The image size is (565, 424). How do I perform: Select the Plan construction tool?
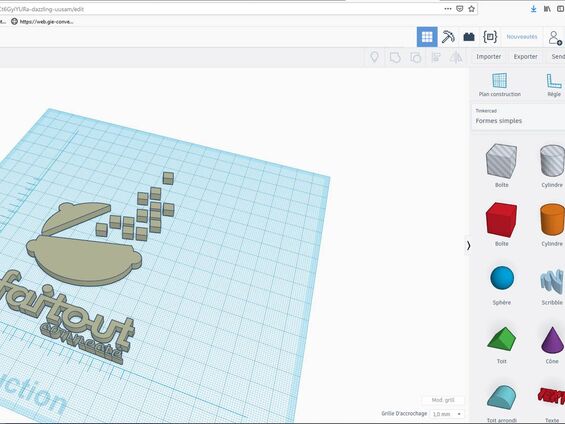[x=499, y=85]
